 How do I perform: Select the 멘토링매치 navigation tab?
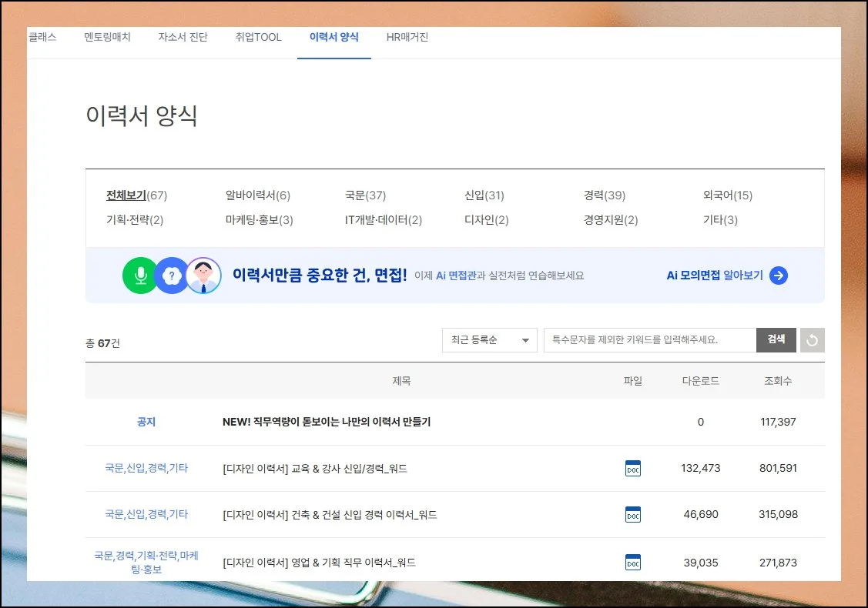[x=107, y=37]
